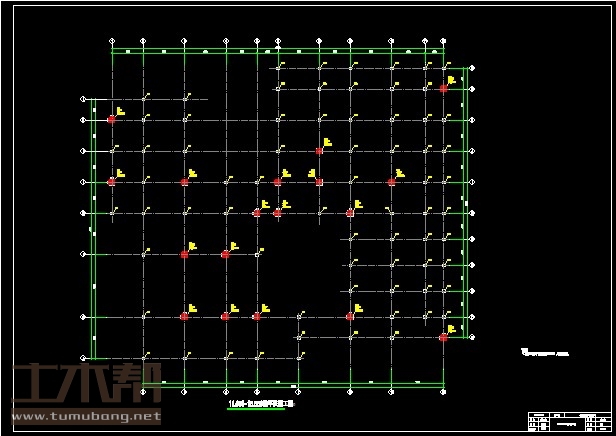Click the green left edge wall line
This screenshot has width=616, height=436.
[x=93, y=230]
